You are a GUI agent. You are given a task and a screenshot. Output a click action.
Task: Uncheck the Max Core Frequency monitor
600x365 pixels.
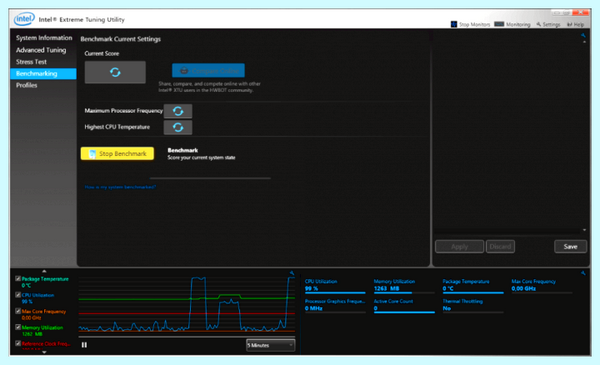click(18, 311)
